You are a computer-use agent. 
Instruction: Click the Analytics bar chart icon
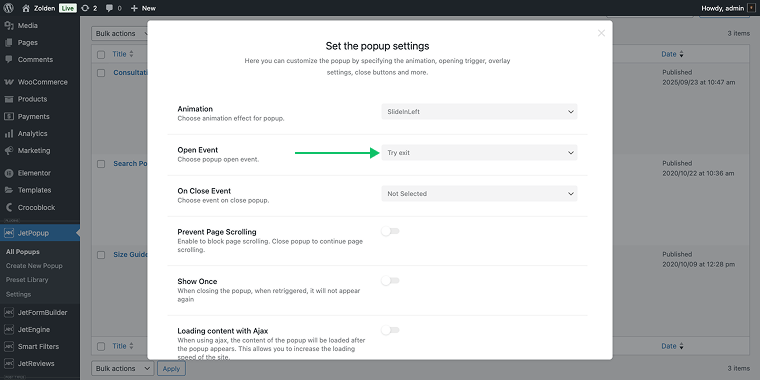coord(9,133)
